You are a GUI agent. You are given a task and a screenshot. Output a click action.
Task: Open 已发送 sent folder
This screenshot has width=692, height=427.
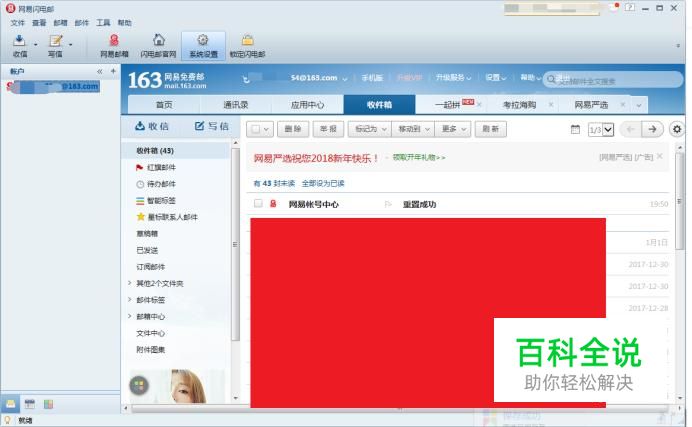(x=147, y=250)
